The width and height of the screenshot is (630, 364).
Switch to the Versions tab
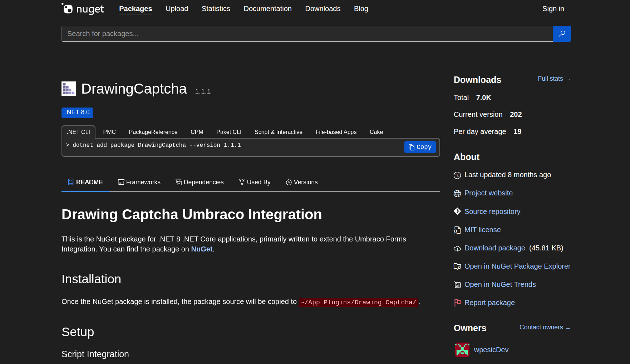[x=302, y=182]
